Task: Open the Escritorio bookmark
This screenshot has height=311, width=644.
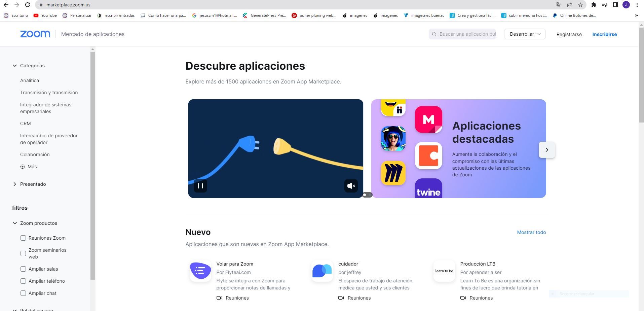Action: click(16, 15)
